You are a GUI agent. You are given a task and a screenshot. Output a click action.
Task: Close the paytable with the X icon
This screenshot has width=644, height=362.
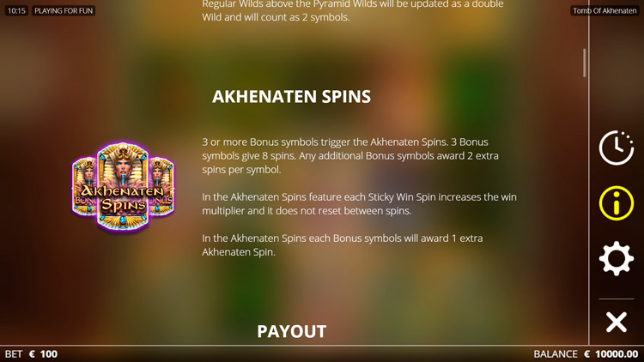616,322
